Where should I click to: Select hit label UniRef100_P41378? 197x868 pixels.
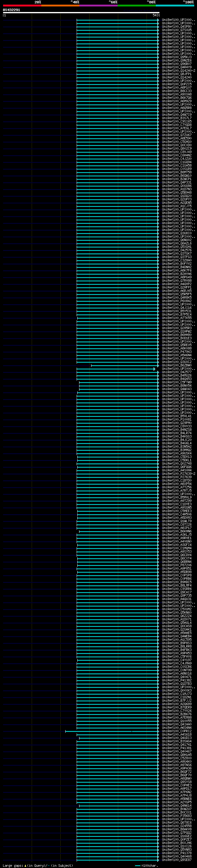coord(177,853)
